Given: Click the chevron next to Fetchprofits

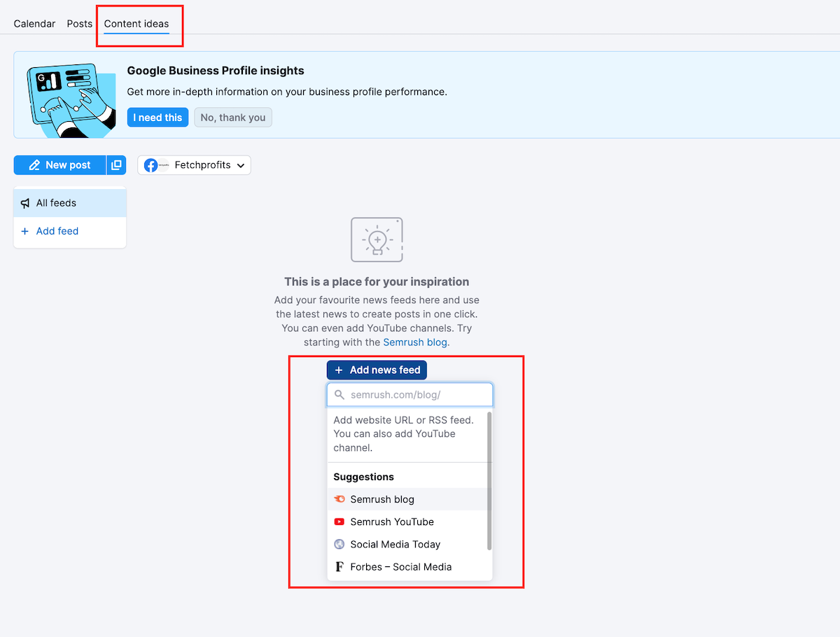Looking at the screenshot, I should [x=241, y=166].
